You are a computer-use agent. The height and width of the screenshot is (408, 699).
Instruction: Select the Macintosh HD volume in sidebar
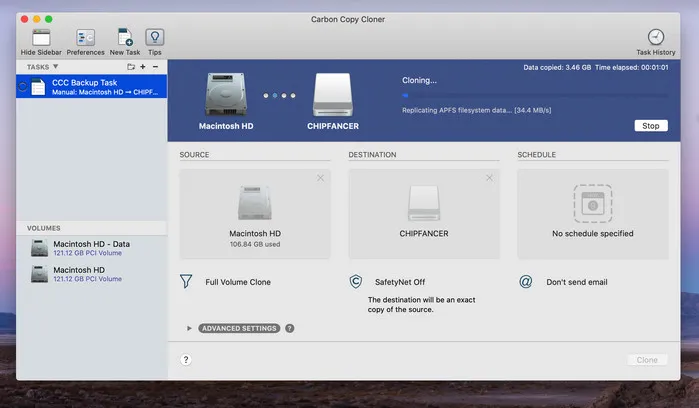tap(91, 274)
